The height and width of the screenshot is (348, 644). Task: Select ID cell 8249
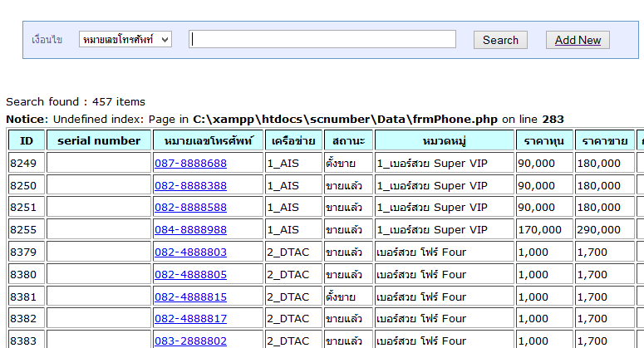tap(27, 164)
